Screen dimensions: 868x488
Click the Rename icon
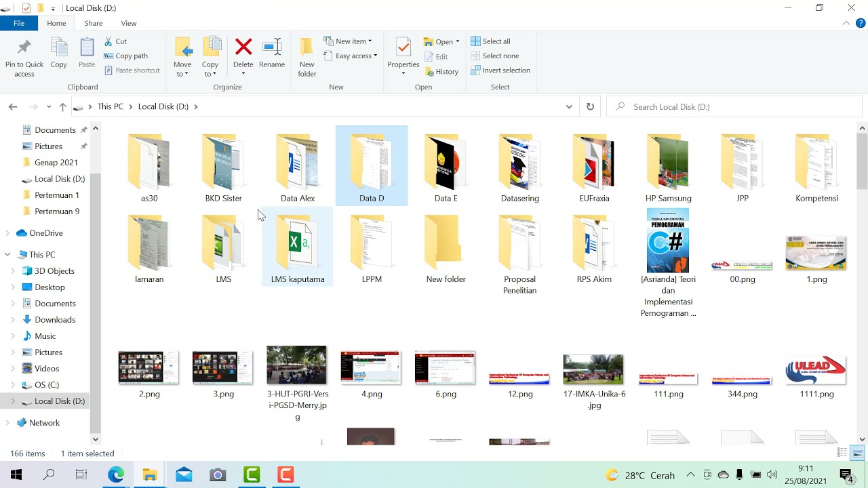272,47
